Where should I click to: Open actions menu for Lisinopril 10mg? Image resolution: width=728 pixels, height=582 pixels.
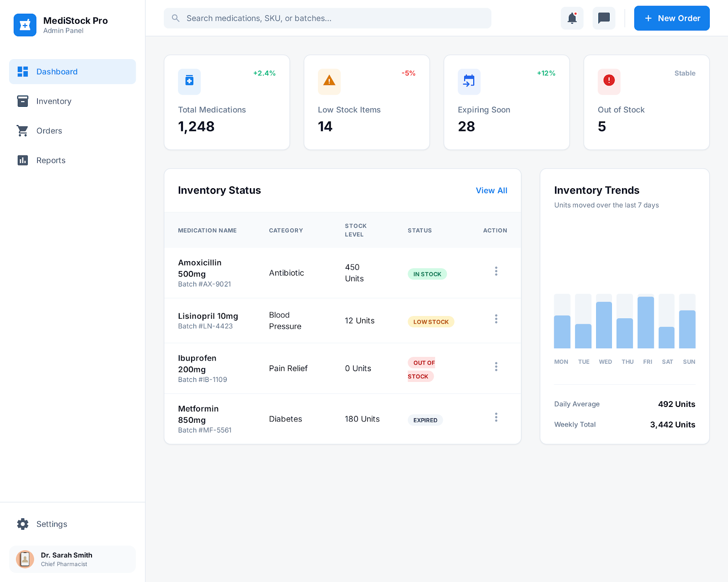pyautogui.click(x=496, y=319)
